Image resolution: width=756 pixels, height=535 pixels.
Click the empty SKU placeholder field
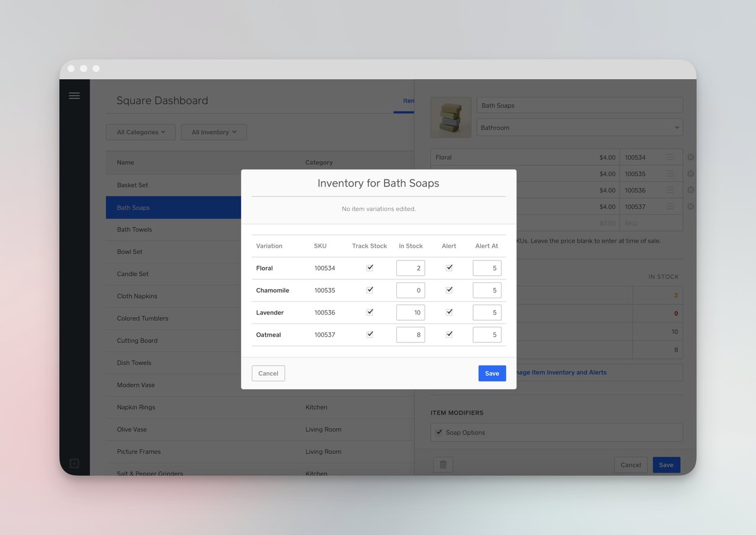(651, 223)
